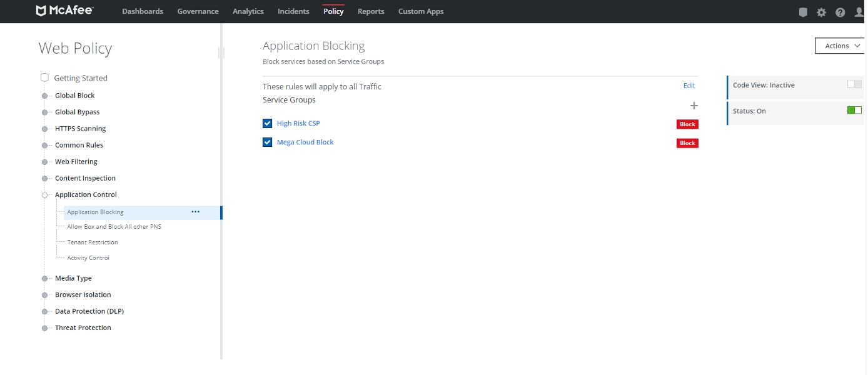Open the help question mark icon
The image size is (868, 375).
(x=840, y=12)
